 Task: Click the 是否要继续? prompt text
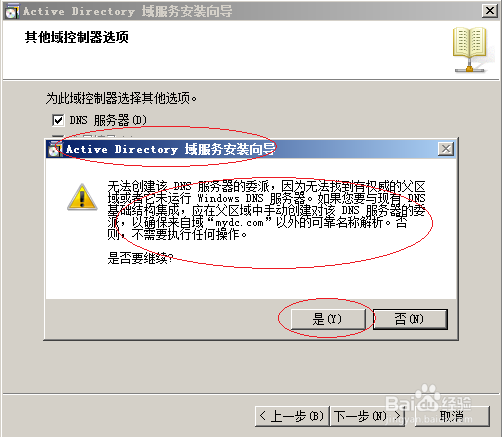(140, 258)
